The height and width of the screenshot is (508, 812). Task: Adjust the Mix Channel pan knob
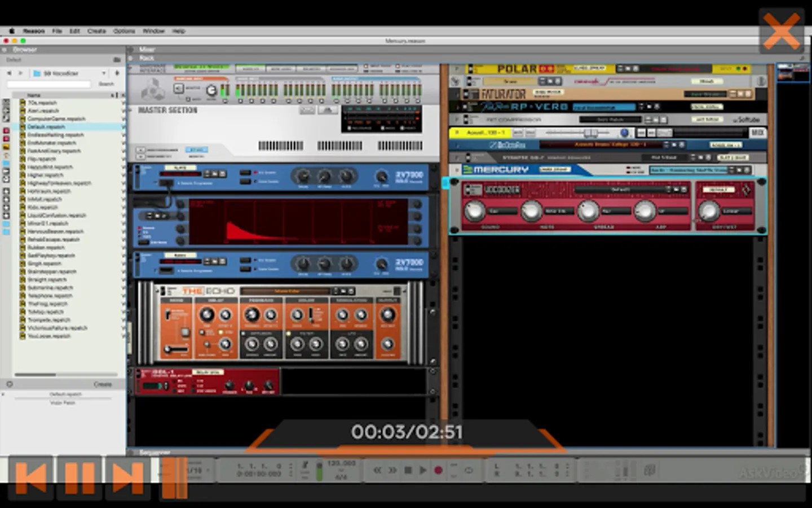(x=624, y=133)
